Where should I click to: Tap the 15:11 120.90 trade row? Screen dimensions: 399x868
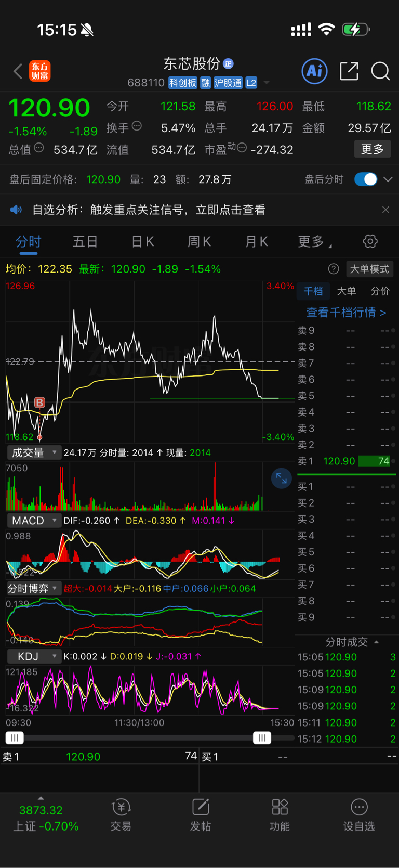coord(347,722)
